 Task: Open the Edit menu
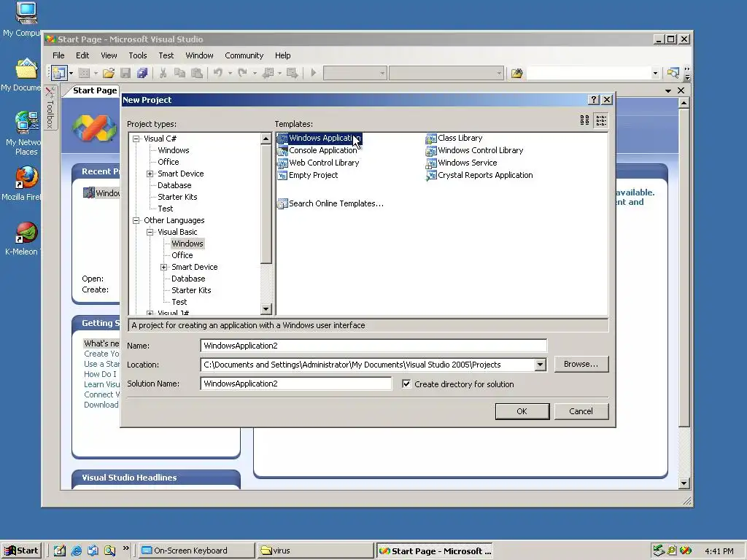click(x=82, y=55)
